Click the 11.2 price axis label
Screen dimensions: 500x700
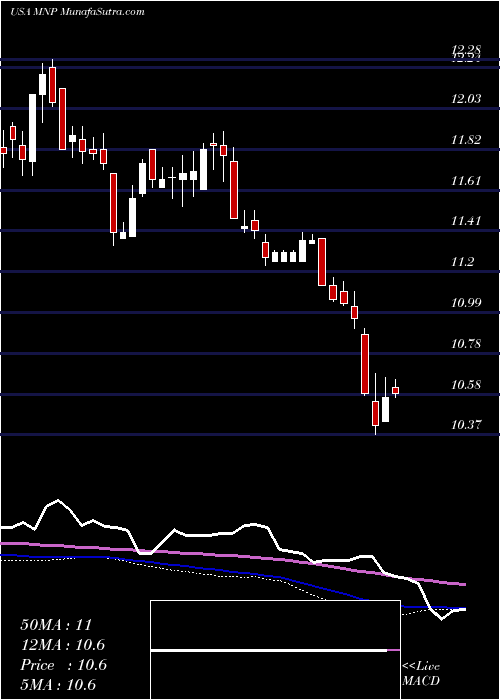click(462, 262)
